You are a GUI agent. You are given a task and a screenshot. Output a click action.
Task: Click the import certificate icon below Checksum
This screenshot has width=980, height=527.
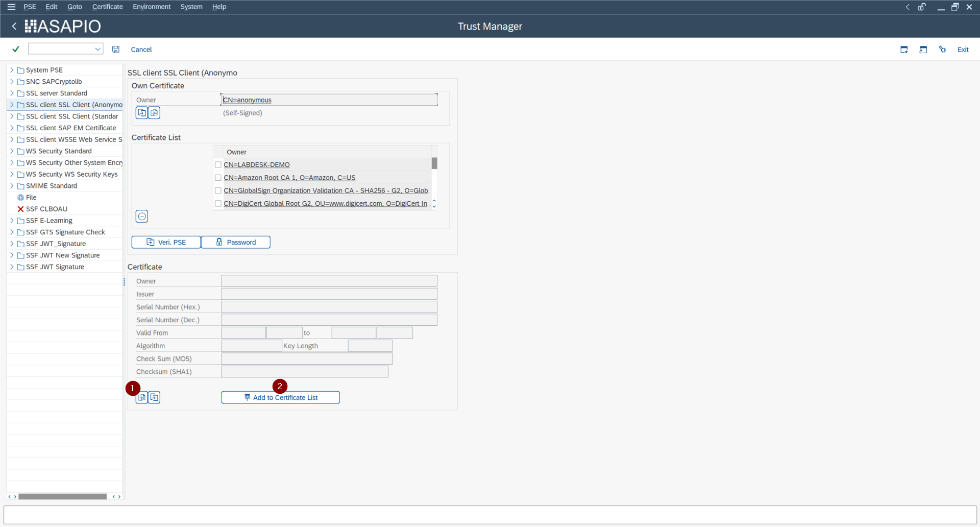coord(142,397)
